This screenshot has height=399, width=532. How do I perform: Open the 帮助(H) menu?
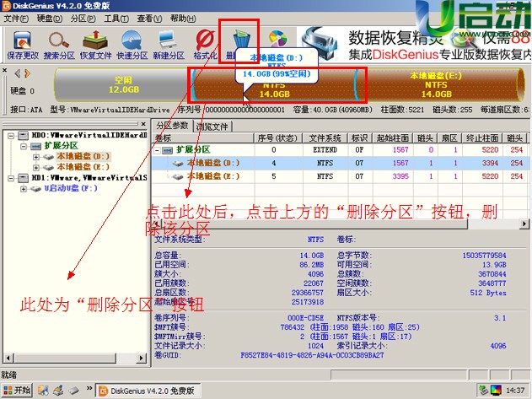[183, 19]
